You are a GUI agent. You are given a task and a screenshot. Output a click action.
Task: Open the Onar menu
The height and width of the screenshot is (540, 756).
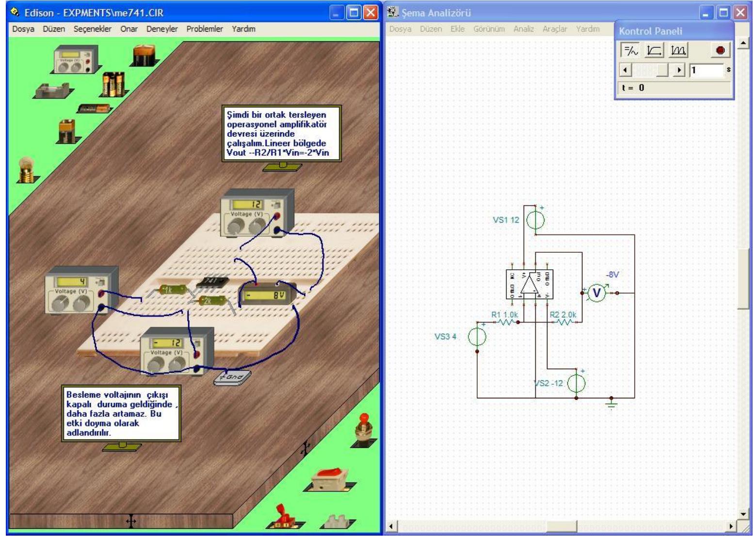[x=129, y=29]
